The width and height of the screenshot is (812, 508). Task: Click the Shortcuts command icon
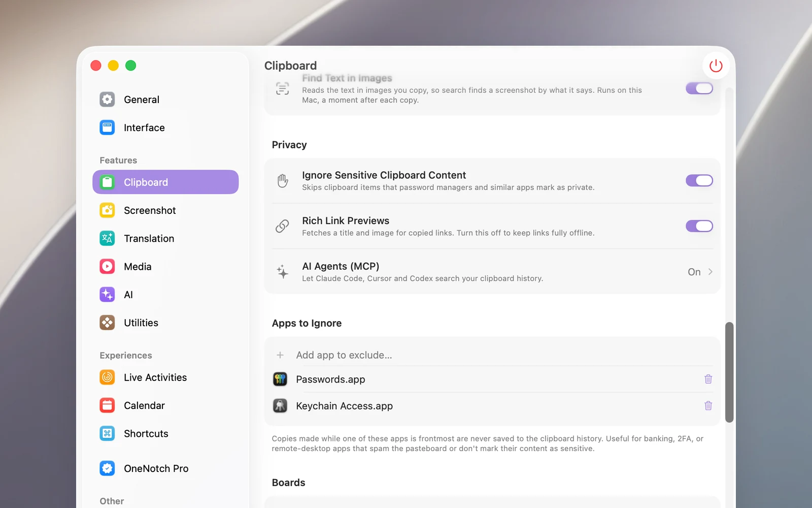107,433
